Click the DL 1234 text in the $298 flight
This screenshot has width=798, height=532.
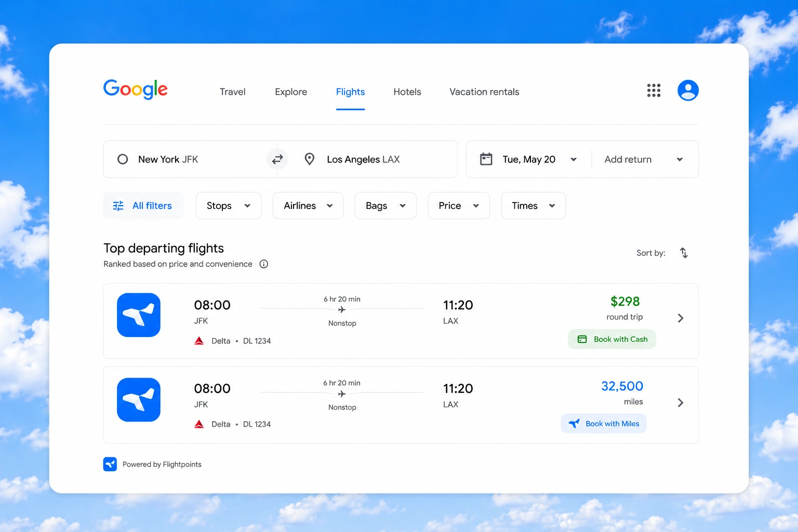coord(257,341)
